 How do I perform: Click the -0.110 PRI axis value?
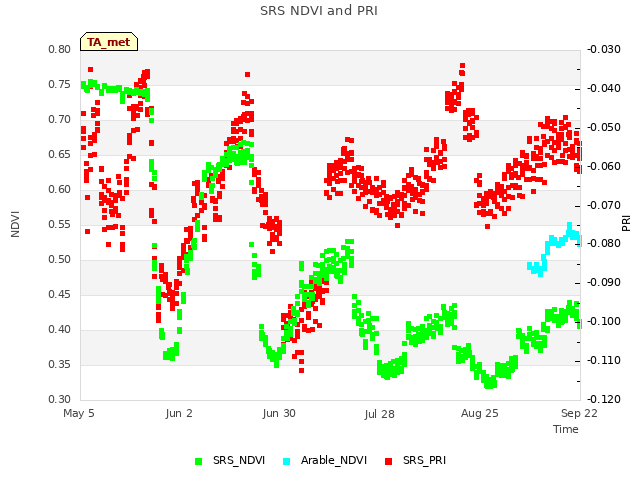[x=604, y=361]
